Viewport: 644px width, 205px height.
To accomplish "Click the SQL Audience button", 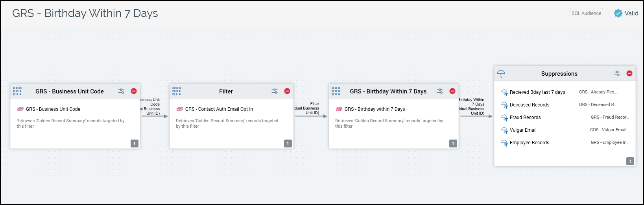I will [x=586, y=13].
